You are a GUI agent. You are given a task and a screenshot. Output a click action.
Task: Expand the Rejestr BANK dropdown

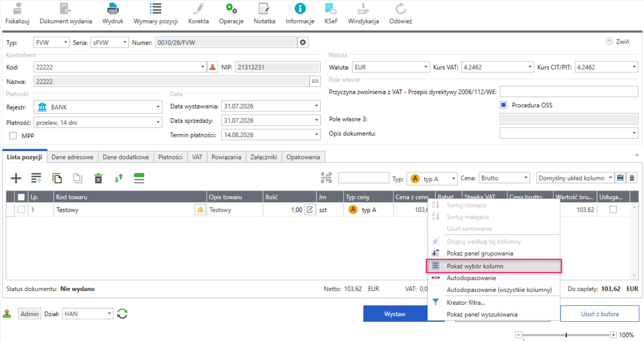point(158,107)
